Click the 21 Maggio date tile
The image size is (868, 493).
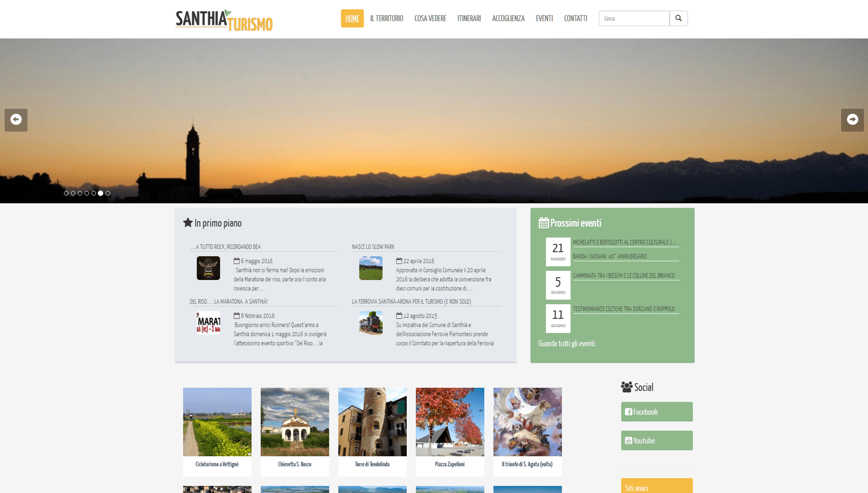point(558,251)
